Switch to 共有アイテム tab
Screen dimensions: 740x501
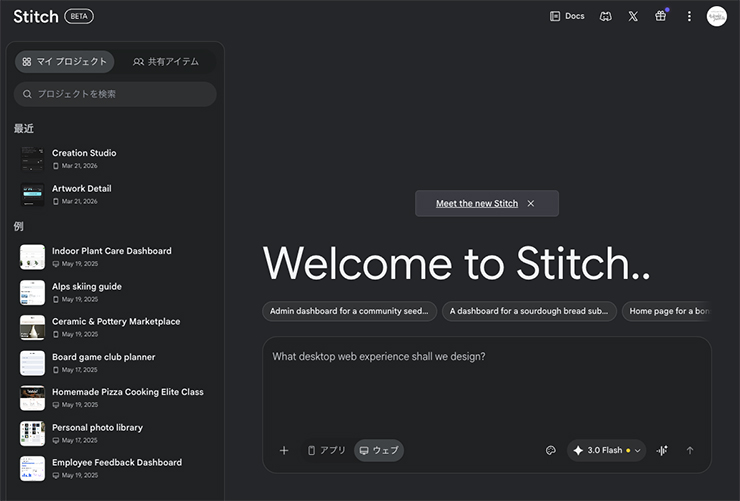(166, 62)
